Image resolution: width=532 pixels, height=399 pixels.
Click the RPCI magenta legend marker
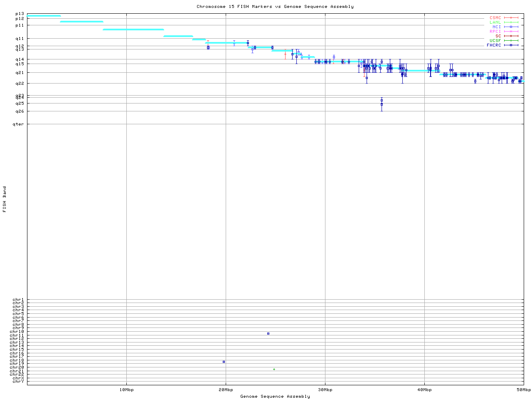point(511,32)
